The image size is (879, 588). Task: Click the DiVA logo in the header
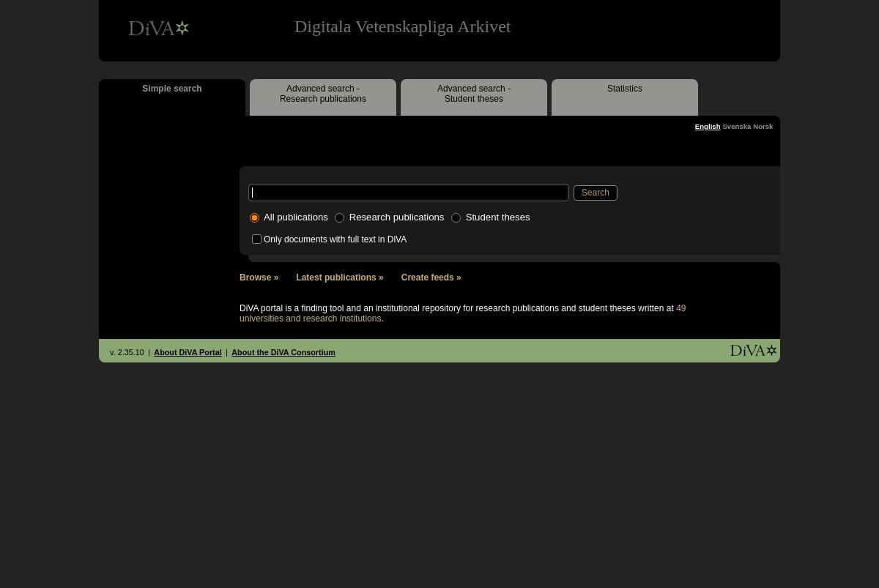coord(159,28)
